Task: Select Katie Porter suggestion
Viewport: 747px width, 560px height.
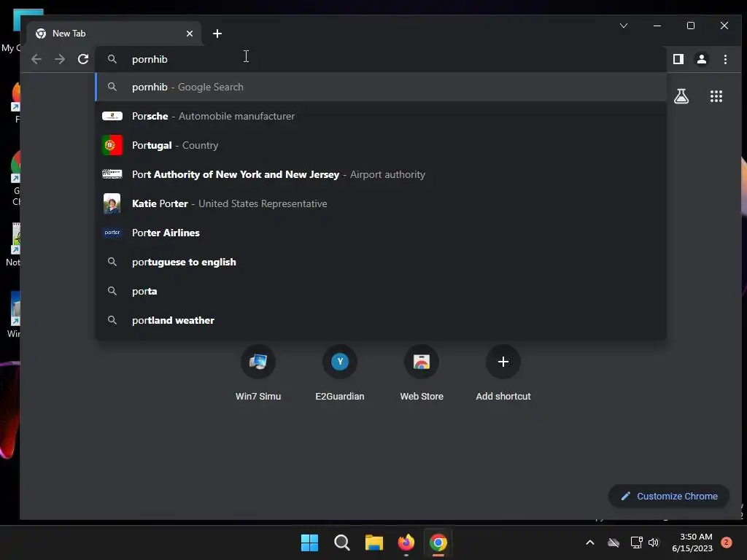Action: click(381, 203)
